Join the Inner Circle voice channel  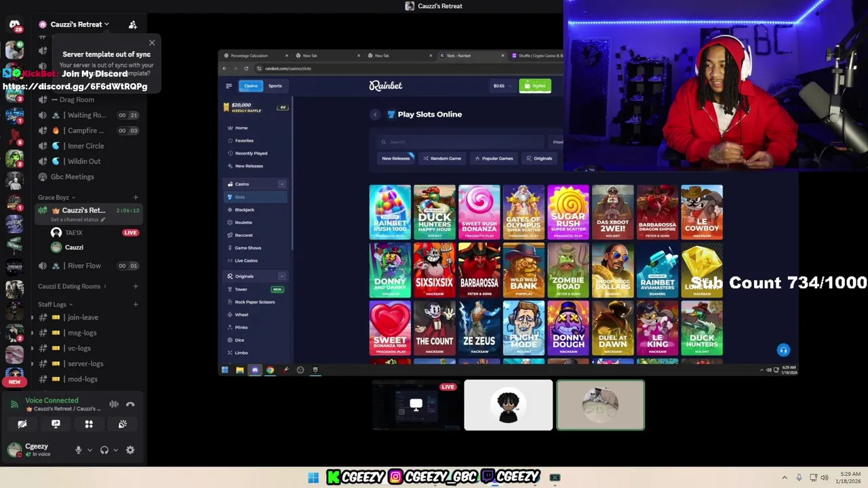click(x=88, y=146)
